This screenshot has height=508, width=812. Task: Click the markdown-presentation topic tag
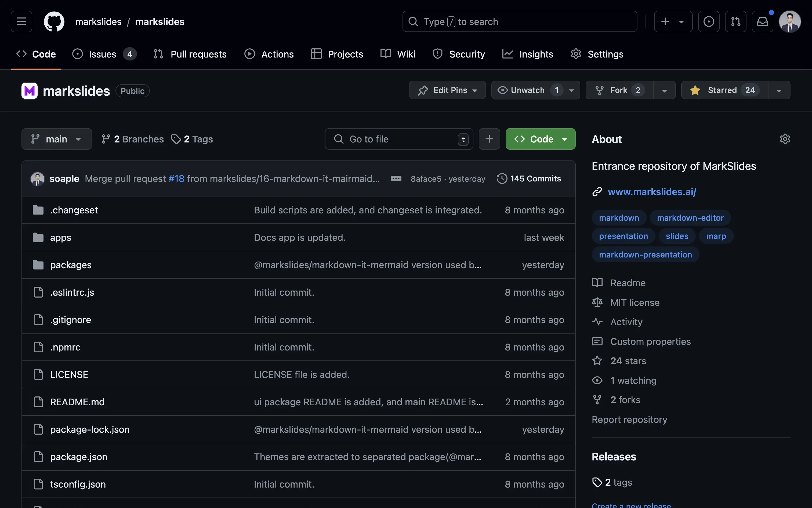point(645,255)
